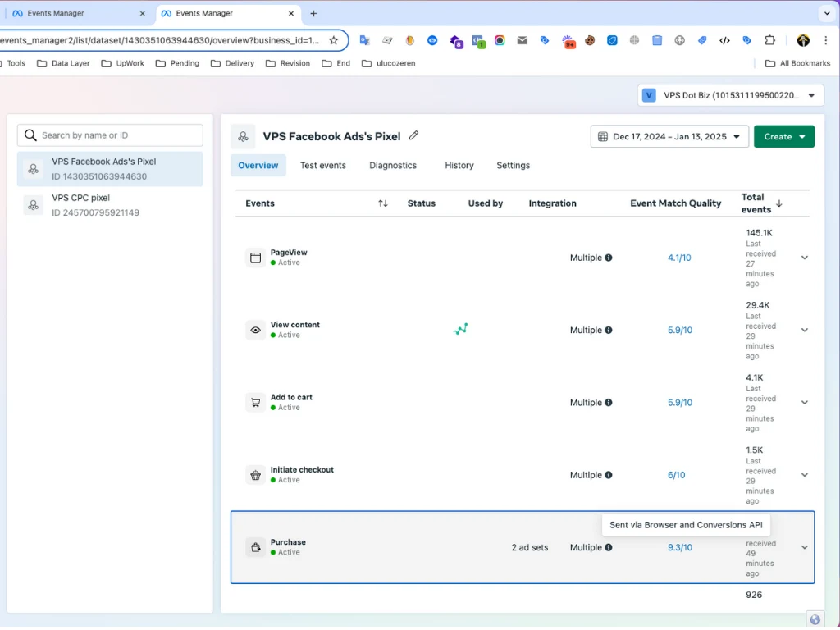840x630 pixels.
Task: Switch to the Diagnostics tab
Action: (x=393, y=165)
